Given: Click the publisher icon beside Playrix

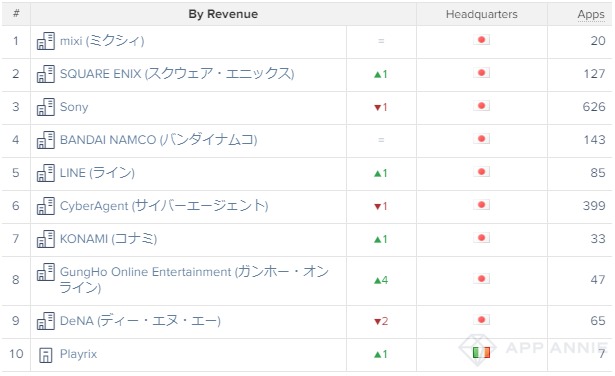Looking at the screenshot, I should tap(45, 355).
